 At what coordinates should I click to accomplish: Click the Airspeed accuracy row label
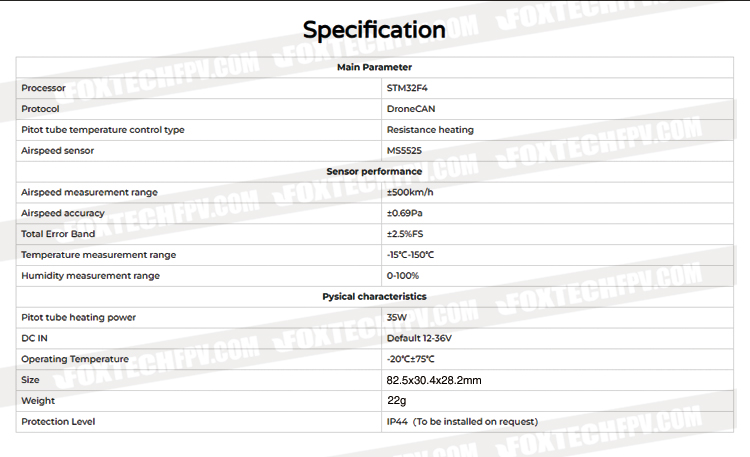coord(63,213)
